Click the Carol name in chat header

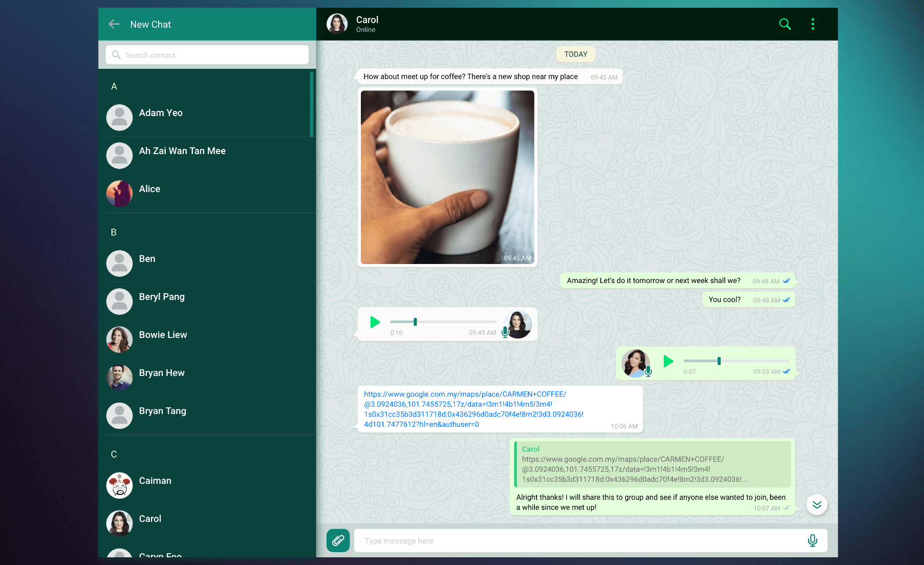pyautogui.click(x=367, y=20)
